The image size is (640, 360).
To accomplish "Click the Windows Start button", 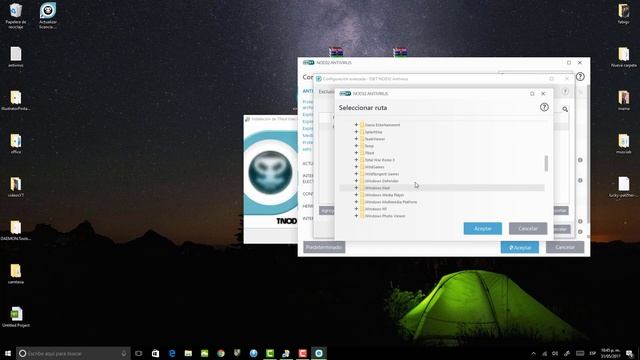I will point(8,353).
